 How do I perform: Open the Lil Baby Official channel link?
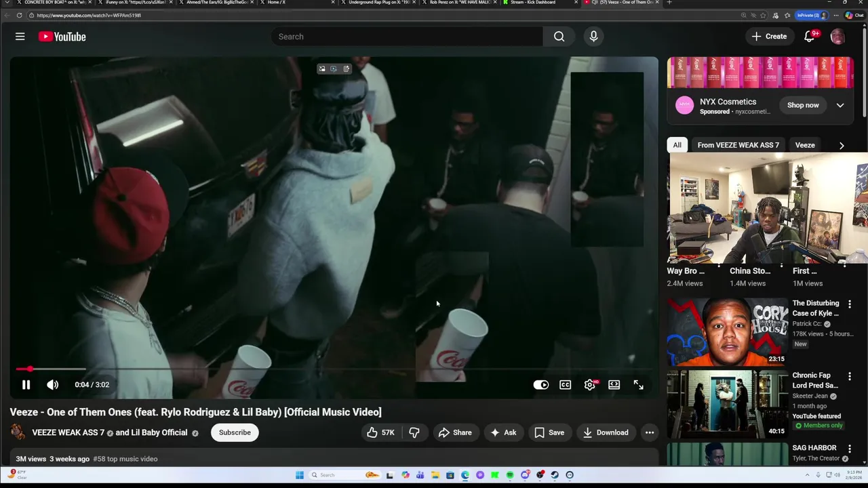click(x=159, y=432)
